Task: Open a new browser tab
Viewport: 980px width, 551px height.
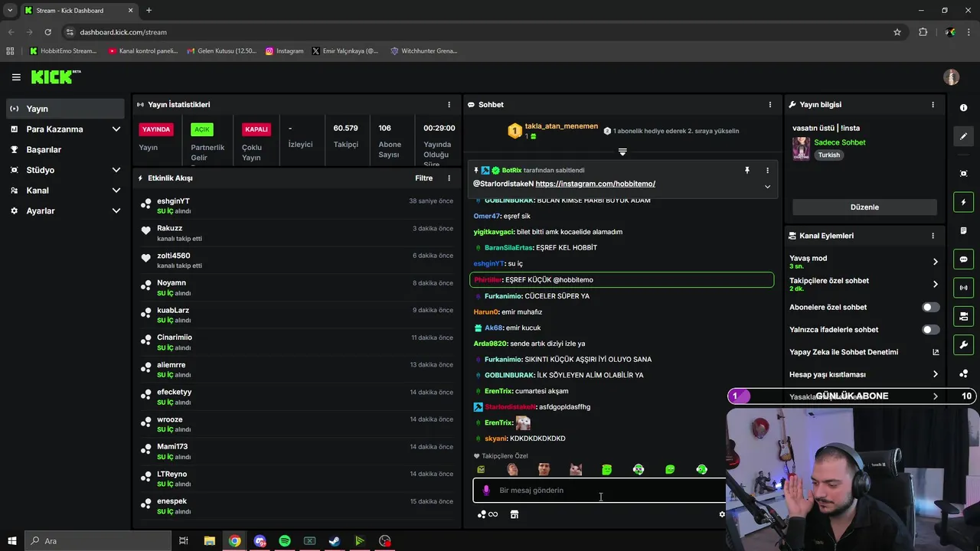Action: point(149,11)
